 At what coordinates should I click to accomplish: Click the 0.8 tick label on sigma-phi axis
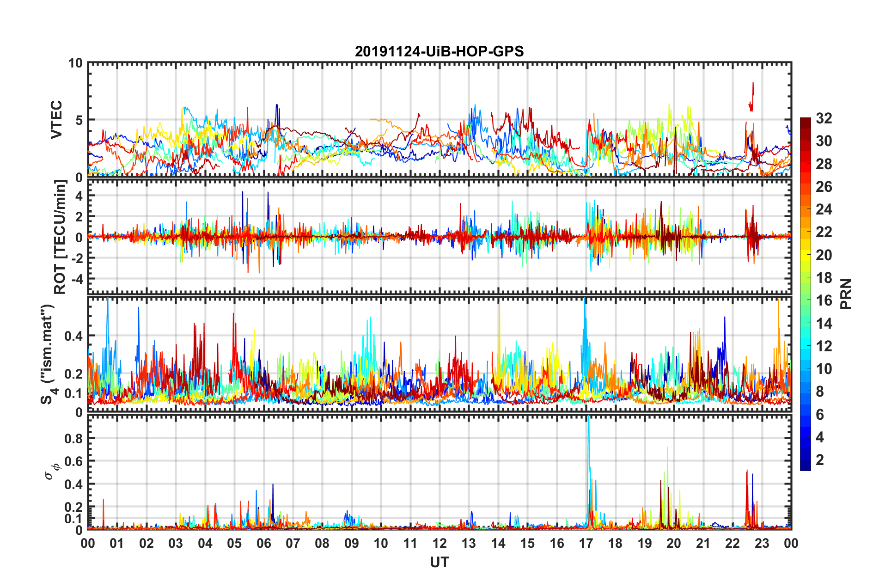[x=74, y=438]
